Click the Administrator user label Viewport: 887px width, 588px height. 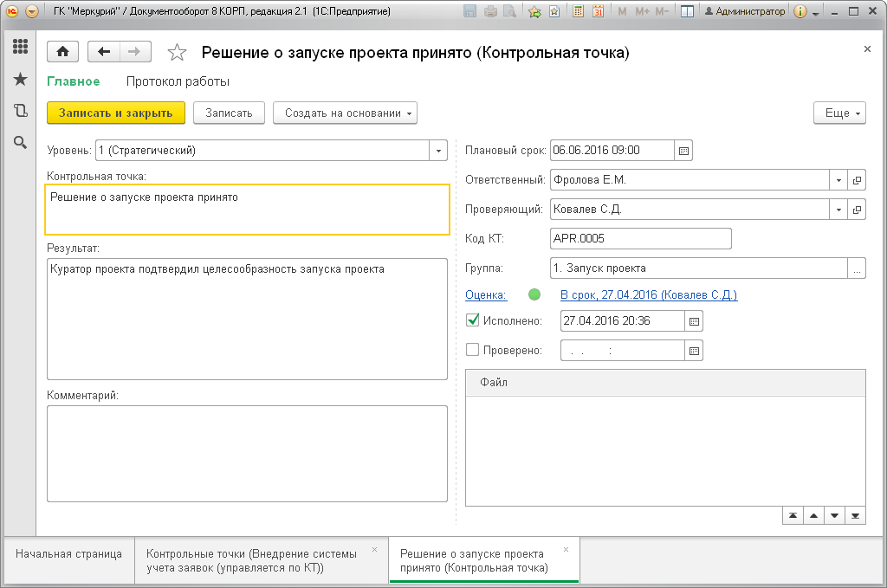744,11
